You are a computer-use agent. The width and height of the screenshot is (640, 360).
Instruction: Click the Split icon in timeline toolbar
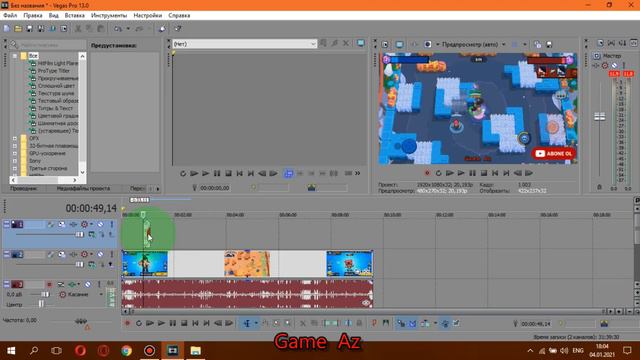pos(348,323)
